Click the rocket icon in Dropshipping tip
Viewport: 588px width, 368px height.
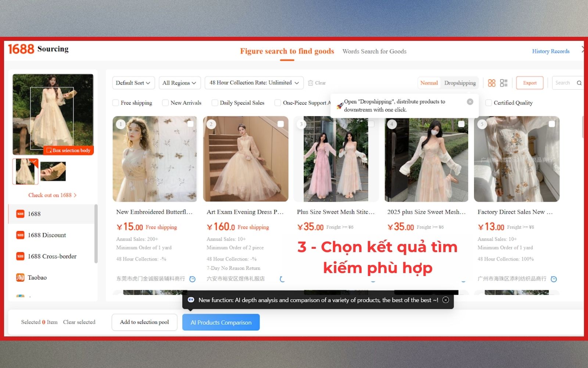[x=340, y=106]
